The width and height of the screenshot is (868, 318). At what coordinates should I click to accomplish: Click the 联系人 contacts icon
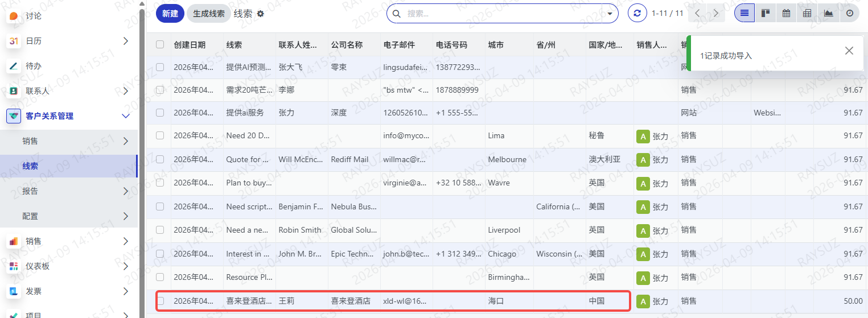point(14,91)
